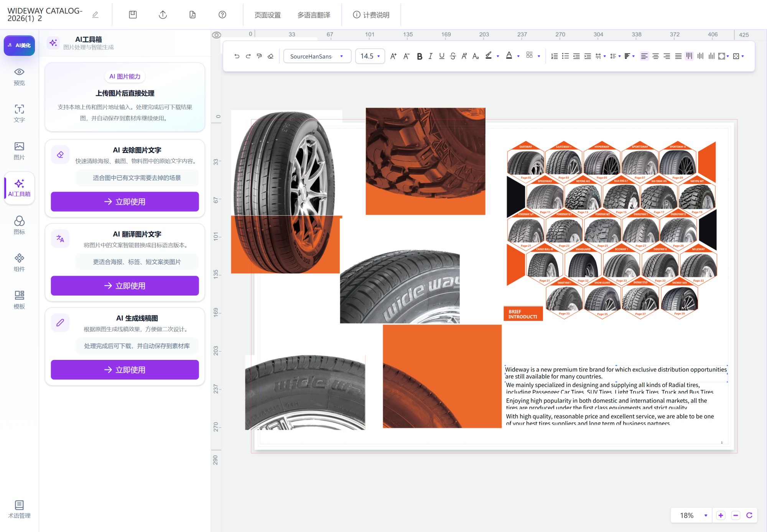Select the hexagon tire catalog grid image
The width and height of the screenshot is (767, 532).
tap(611, 229)
